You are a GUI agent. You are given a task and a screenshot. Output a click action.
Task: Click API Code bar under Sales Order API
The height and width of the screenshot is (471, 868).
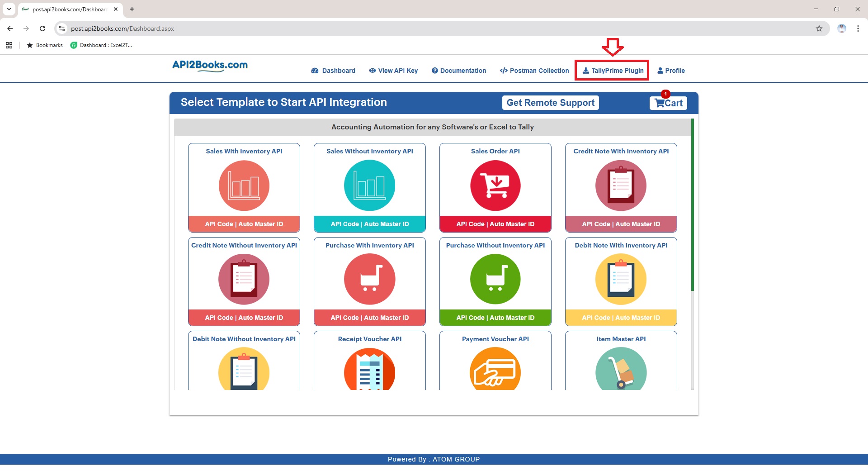coord(495,224)
